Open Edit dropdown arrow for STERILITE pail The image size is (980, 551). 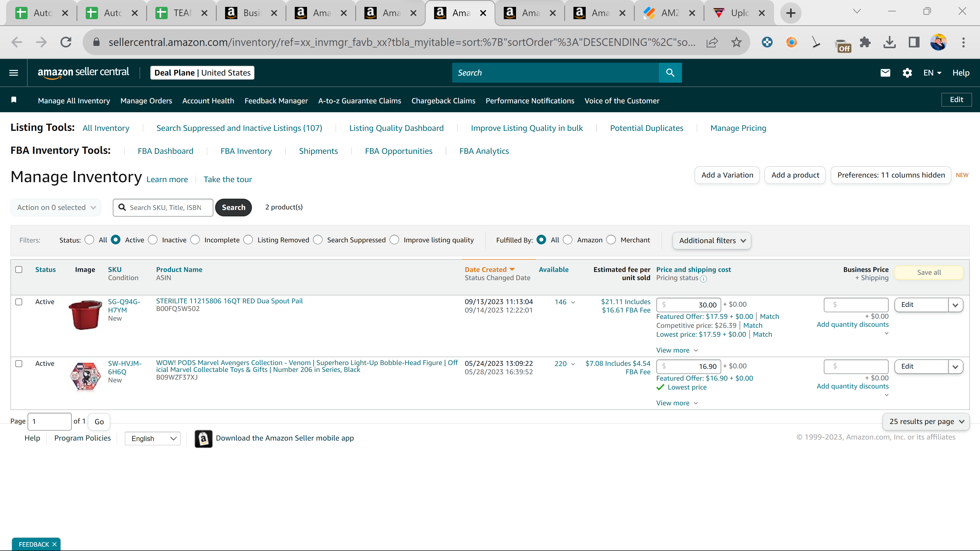coord(956,305)
